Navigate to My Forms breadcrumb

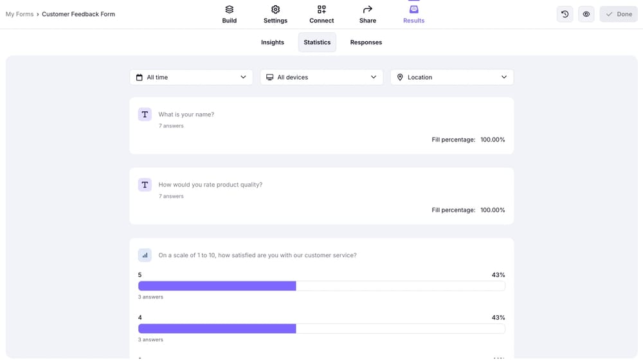(19, 14)
